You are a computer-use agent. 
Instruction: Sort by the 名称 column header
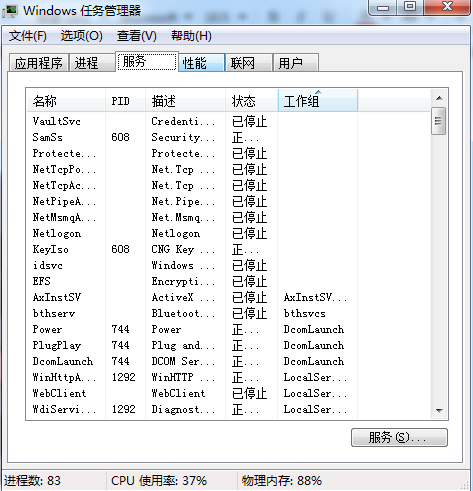point(66,101)
